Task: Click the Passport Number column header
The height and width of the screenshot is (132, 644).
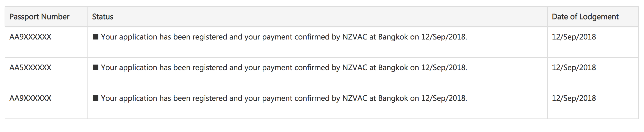Action: pos(40,17)
